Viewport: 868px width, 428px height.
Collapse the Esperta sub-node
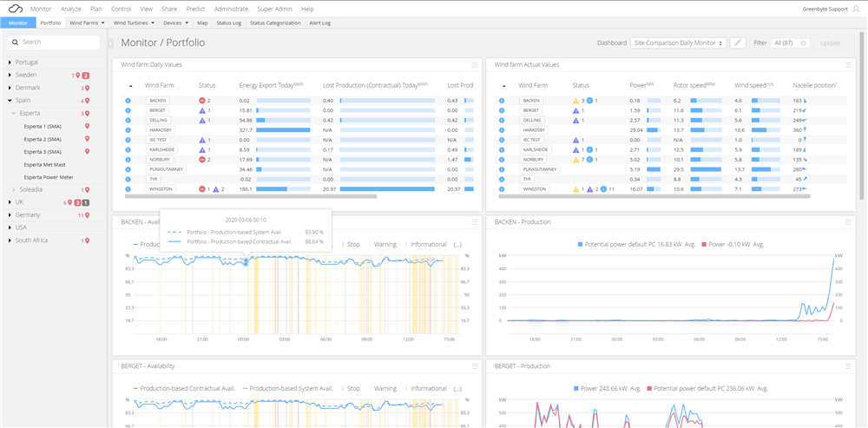(x=14, y=114)
